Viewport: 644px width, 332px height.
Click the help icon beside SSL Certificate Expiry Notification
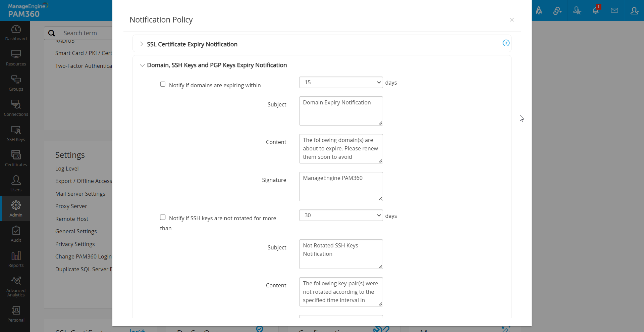pyautogui.click(x=506, y=43)
